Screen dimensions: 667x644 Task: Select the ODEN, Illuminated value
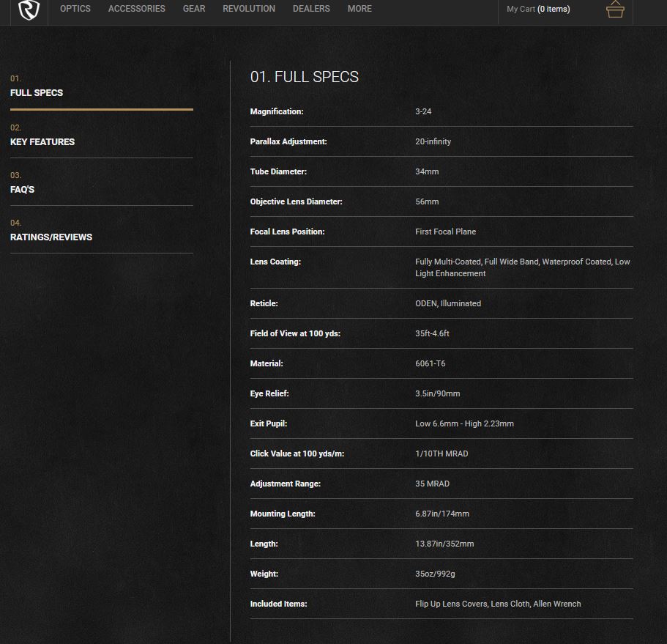point(448,303)
